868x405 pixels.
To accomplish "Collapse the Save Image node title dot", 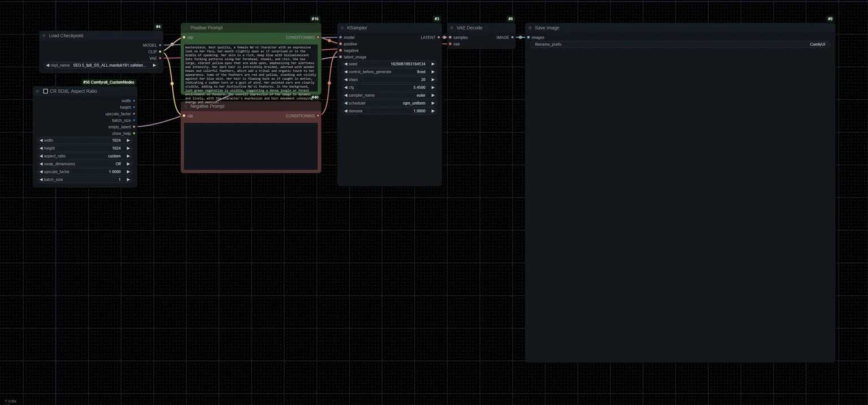I will [530, 28].
